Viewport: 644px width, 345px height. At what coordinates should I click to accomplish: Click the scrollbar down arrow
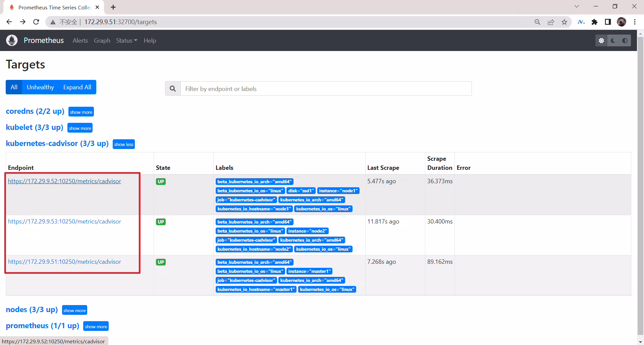(x=641, y=342)
